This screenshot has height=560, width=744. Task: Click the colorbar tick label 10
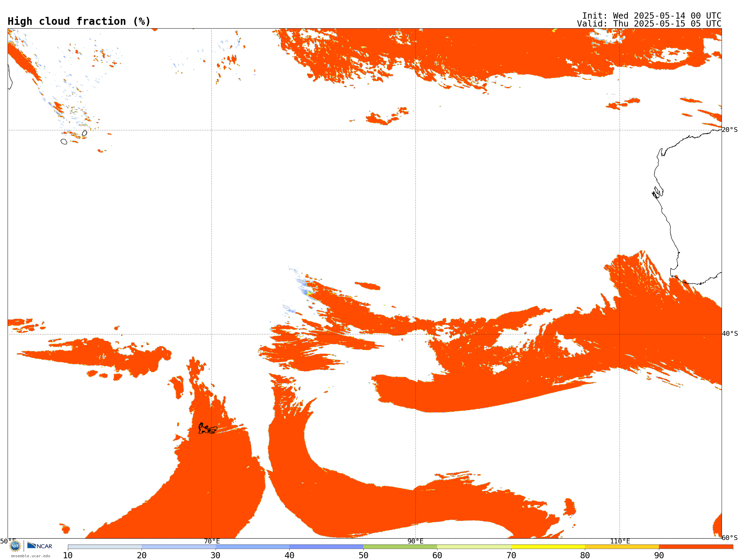pyautogui.click(x=68, y=556)
